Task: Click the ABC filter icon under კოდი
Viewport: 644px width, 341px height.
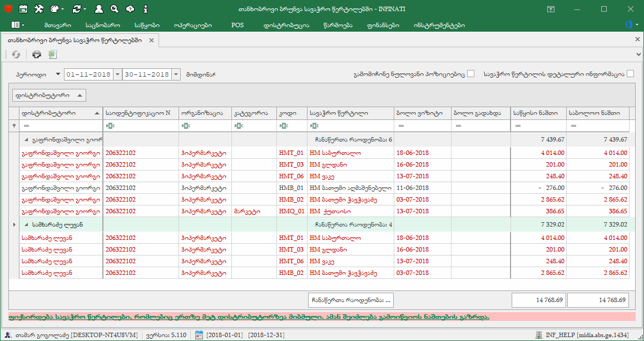Action: click(x=283, y=126)
